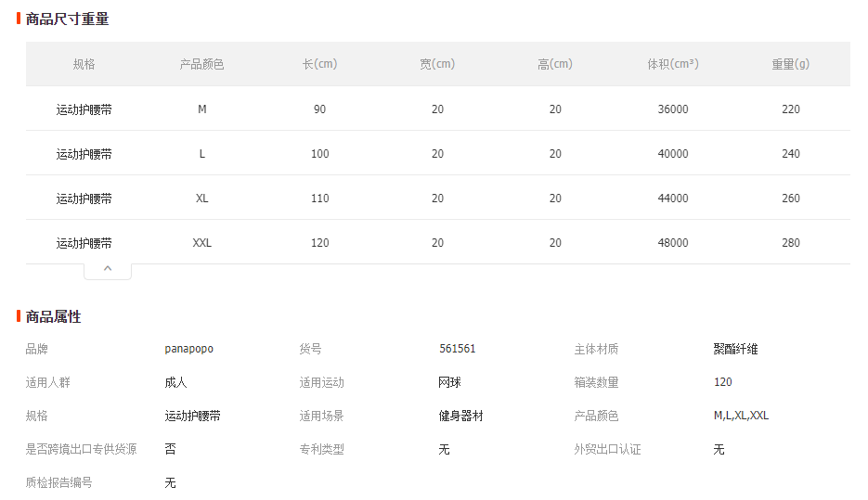Click the 聚酯纤维 material value
This screenshot has height=500, width=868.
735,349
